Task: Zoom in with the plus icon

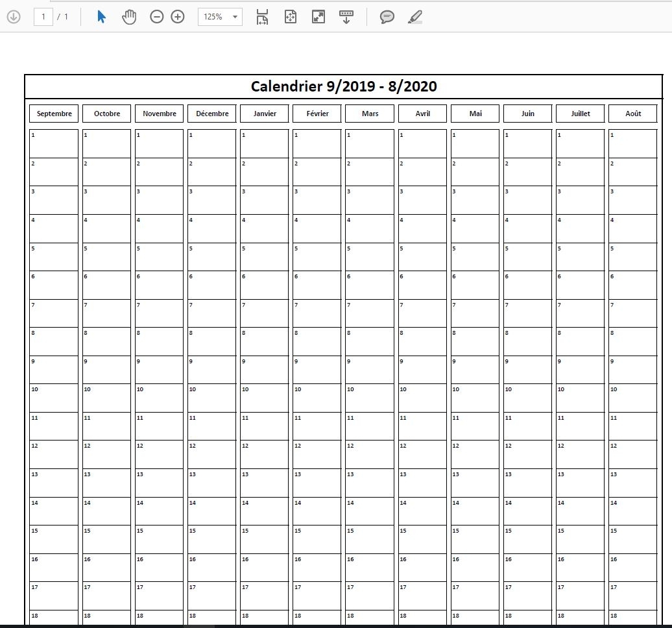Action: (x=178, y=17)
